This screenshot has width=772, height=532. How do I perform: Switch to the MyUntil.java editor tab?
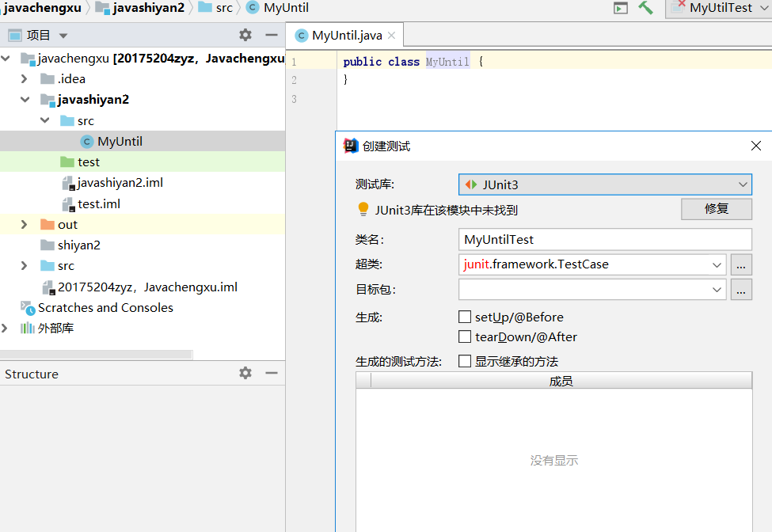pyautogui.click(x=344, y=36)
